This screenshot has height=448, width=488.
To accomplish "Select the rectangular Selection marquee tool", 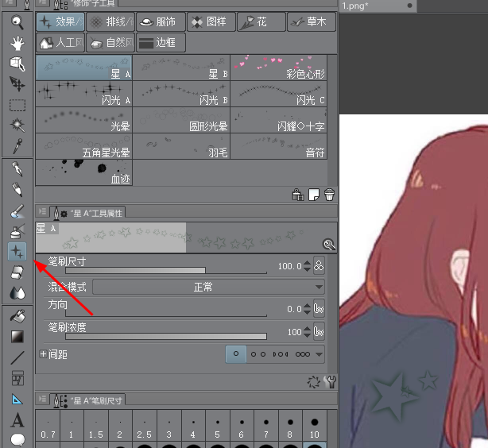I will [17, 105].
